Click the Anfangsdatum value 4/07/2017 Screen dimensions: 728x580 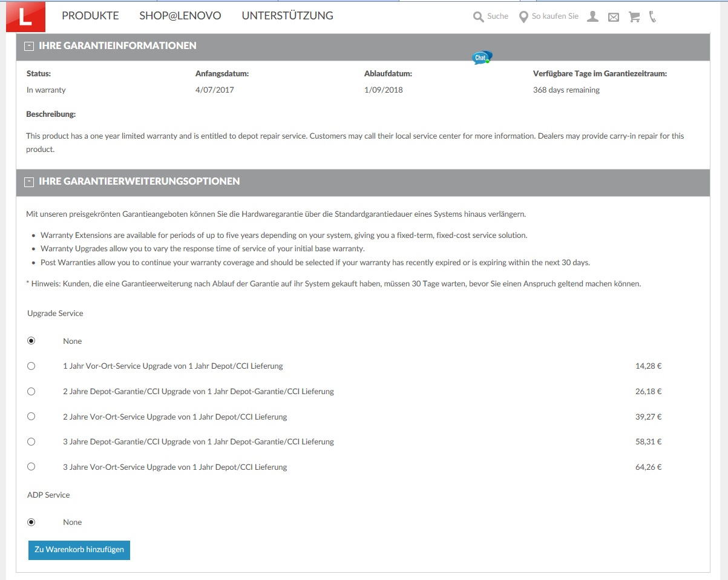pos(215,90)
